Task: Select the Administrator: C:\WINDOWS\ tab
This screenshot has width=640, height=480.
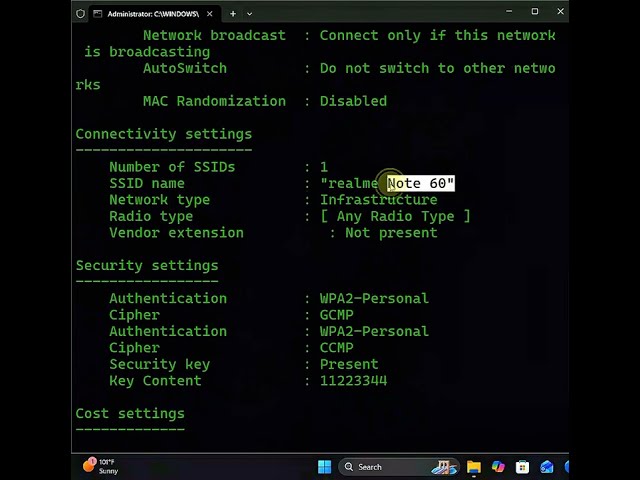Action: click(x=153, y=14)
